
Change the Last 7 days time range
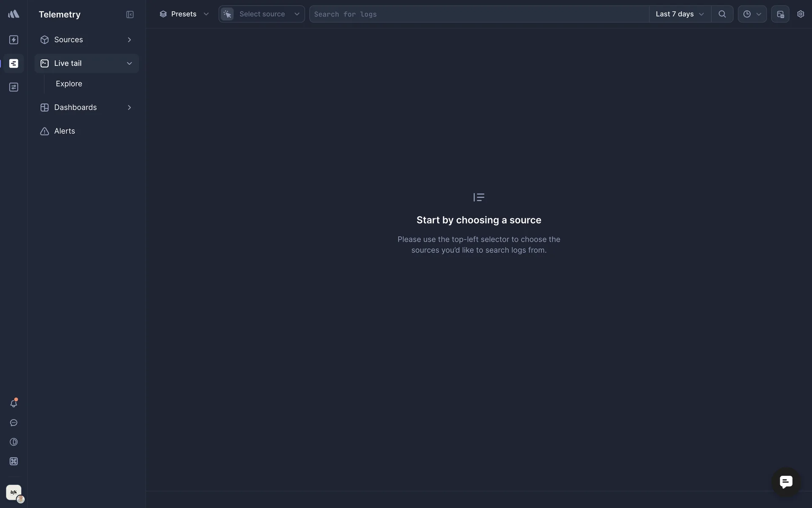(680, 14)
